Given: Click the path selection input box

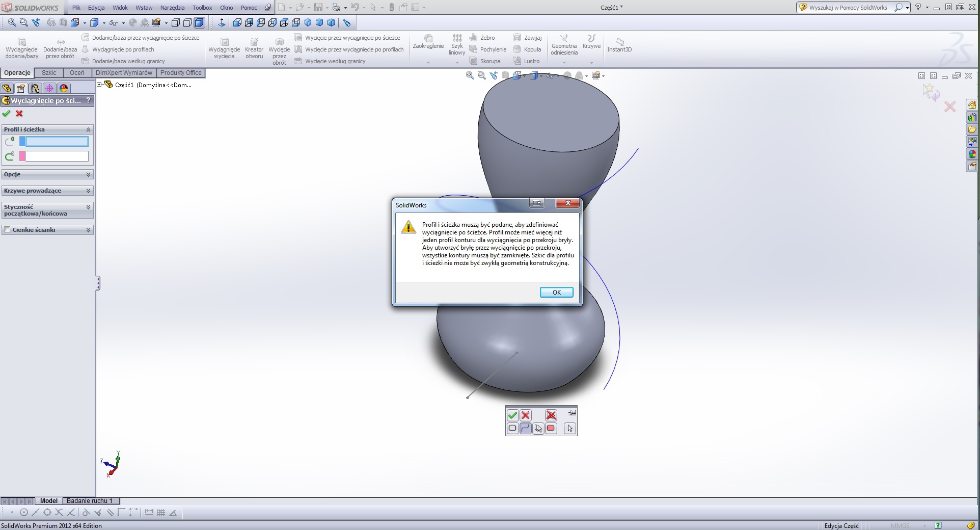Looking at the screenshot, I should [57, 156].
